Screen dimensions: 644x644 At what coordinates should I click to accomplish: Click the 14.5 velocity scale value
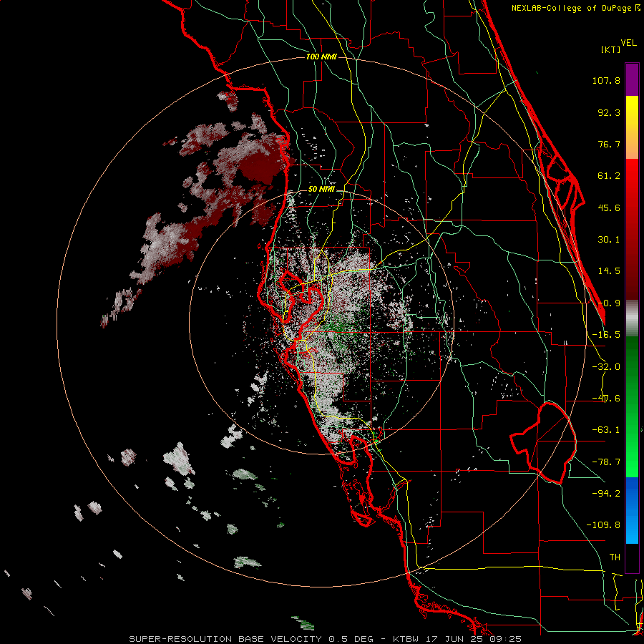coord(609,271)
